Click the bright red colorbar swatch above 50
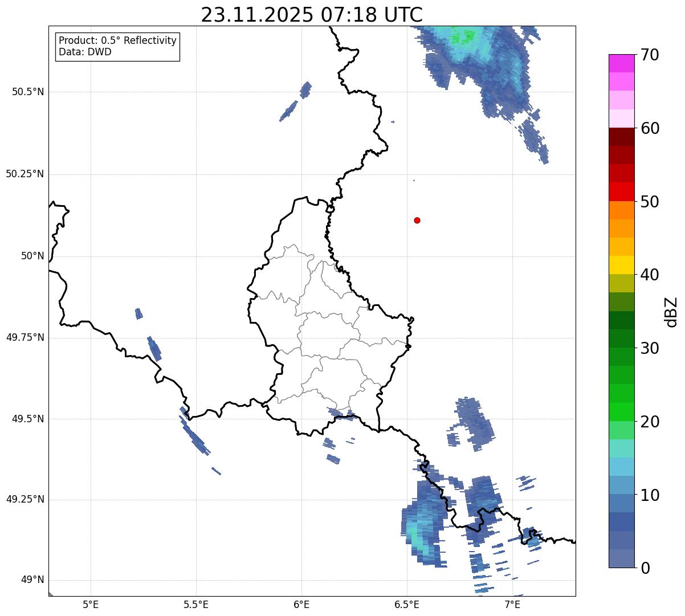 622,191
